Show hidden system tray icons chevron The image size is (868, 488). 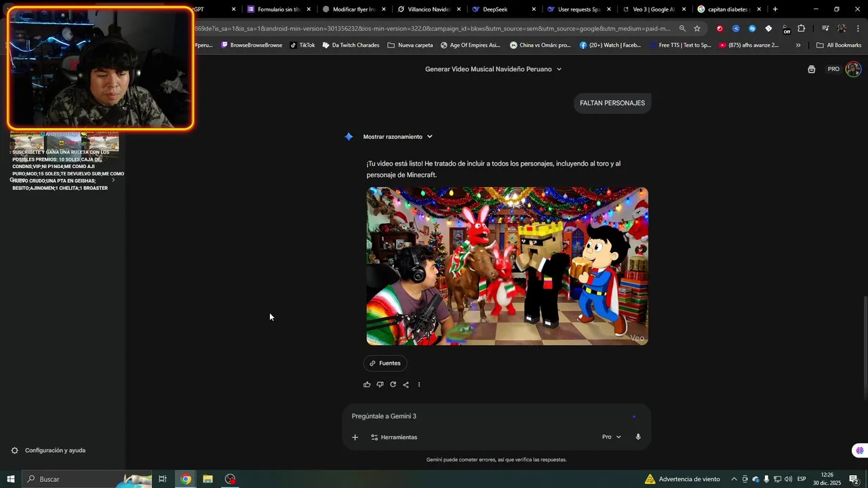pos(734,479)
